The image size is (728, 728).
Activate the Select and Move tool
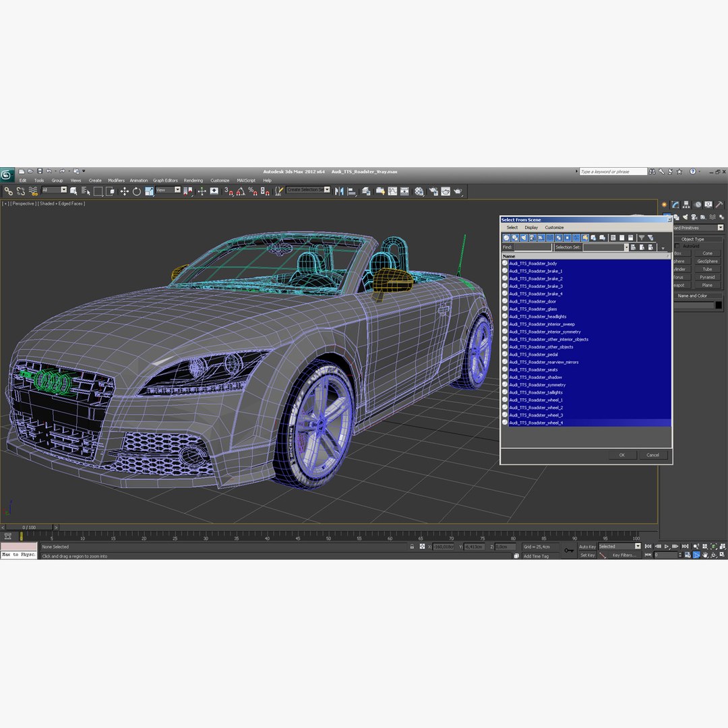click(x=125, y=191)
